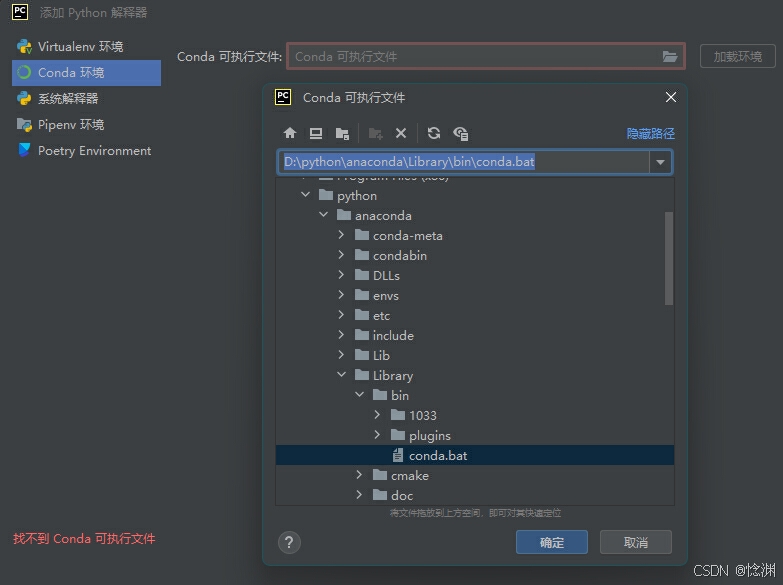Show hidden files and directories icon
The height and width of the screenshot is (585, 783).
click(460, 133)
